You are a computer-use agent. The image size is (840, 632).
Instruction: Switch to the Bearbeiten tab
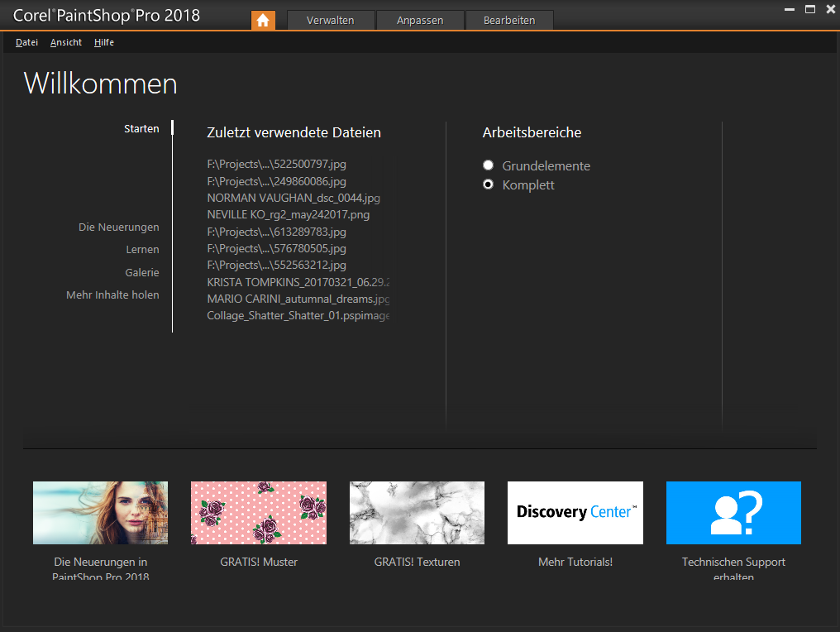coord(509,21)
